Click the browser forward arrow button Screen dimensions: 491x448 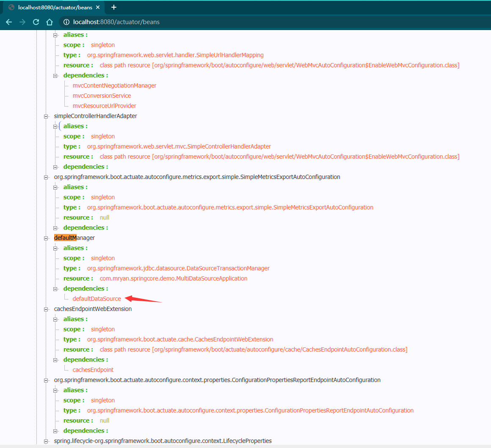pyautogui.click(x=22, y=22)
